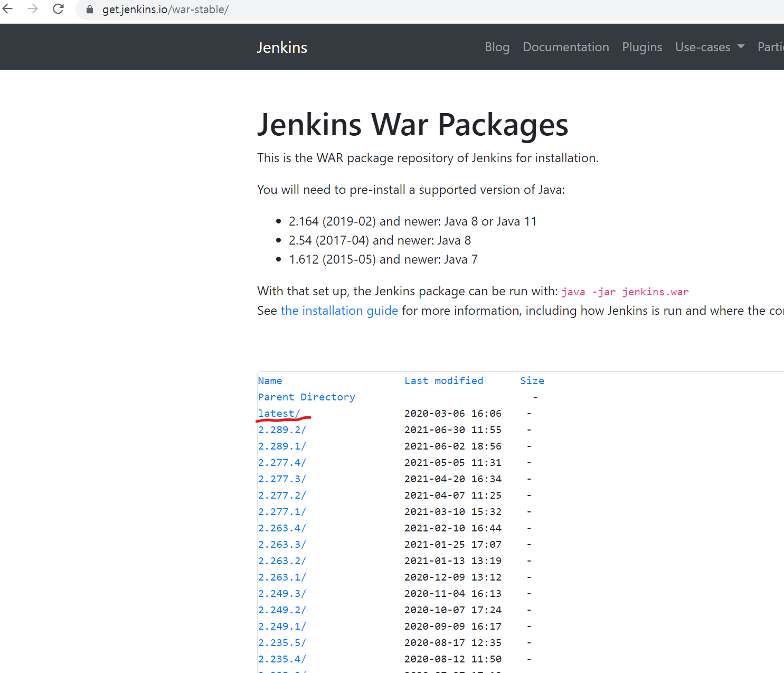
Task: Click the browser back arrow
Action: click(7, 9)
